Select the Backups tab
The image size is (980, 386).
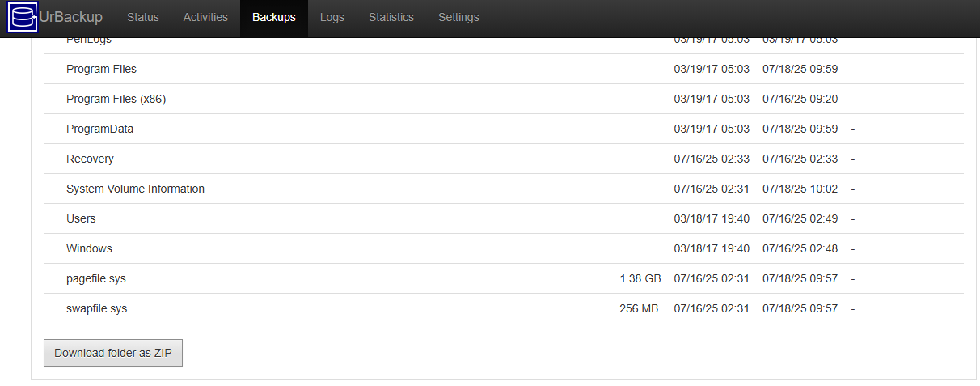pyautogui.click(x=274, y=17)
